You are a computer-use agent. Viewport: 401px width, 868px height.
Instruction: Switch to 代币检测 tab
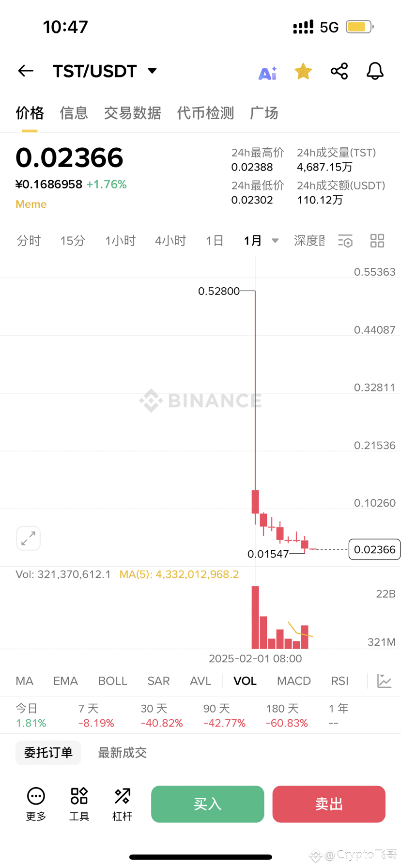click(205, 113)
